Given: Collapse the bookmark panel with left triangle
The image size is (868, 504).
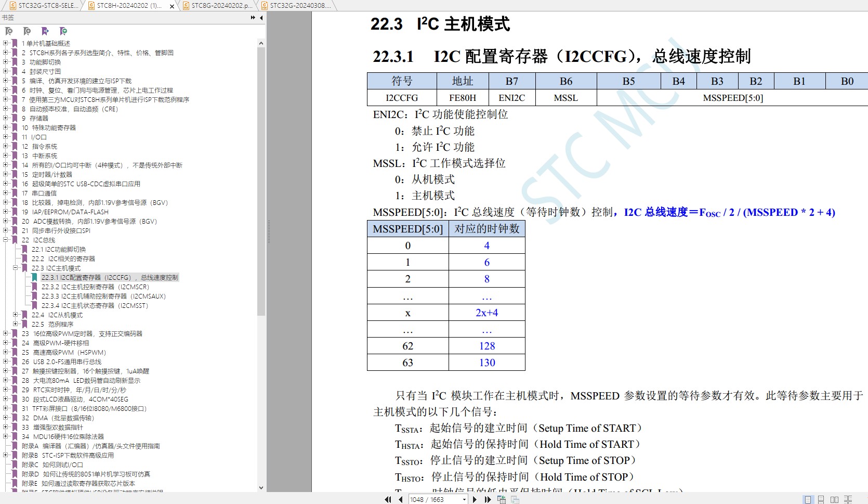Looking at the screenshot, I should tap(261, 18).
